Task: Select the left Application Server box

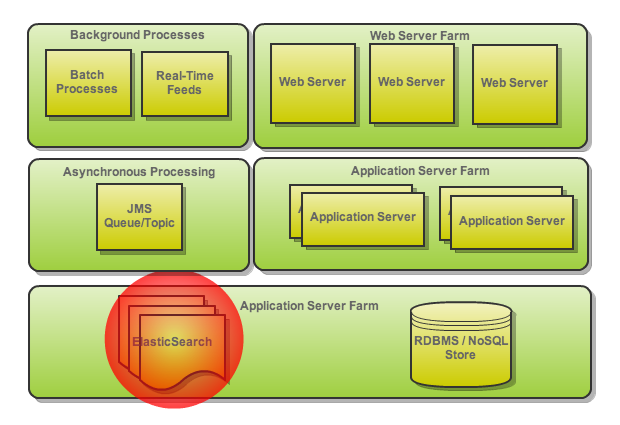Action: click(363, 219)
